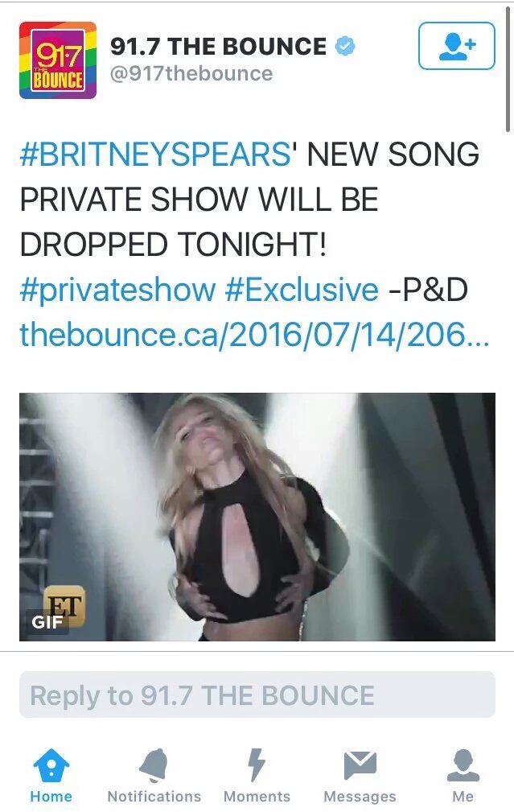This screenshot has width=514, height=812.
Task: Open the Notifications bell icon
Action: 154,765
